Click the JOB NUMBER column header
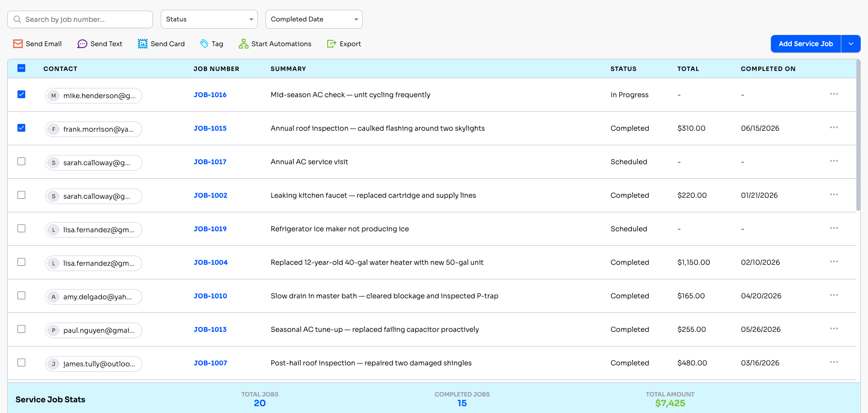 coord(217,69)
